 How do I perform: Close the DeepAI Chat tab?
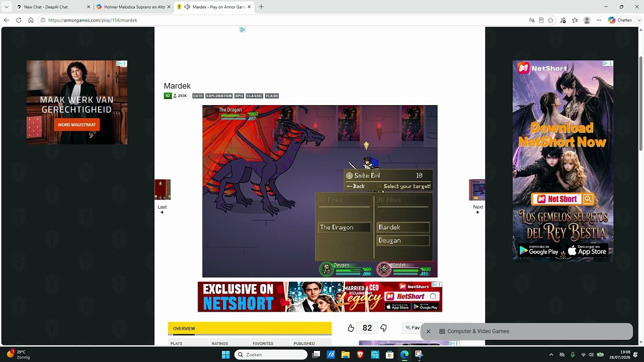(x=89, y=7)
